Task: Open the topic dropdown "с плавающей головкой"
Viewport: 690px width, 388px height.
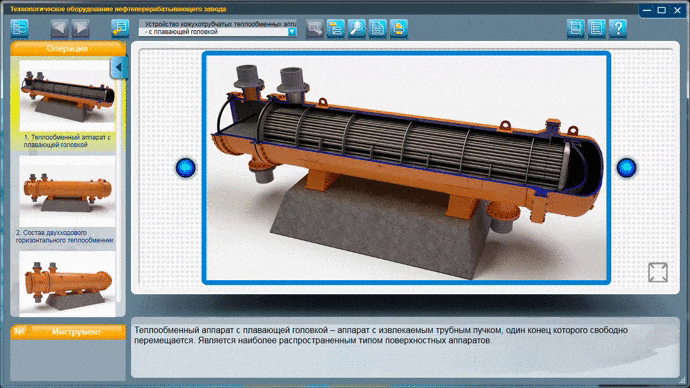Action: 218,32
